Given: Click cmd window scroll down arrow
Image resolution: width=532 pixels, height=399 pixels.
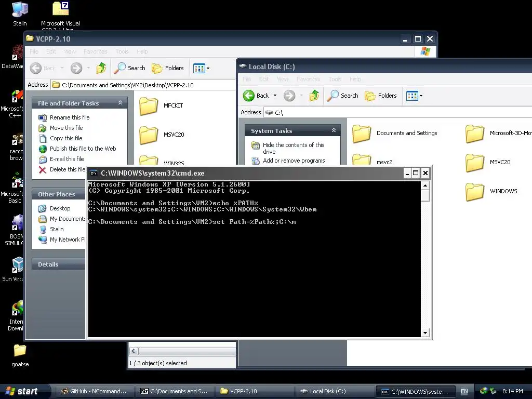Looking at the screenshot, I should pos(425,333).
